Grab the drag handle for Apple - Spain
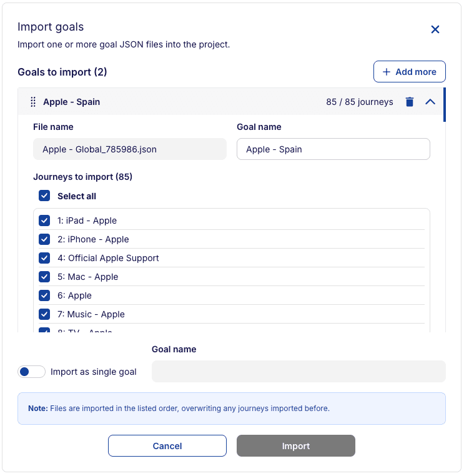 click(33, 102)
